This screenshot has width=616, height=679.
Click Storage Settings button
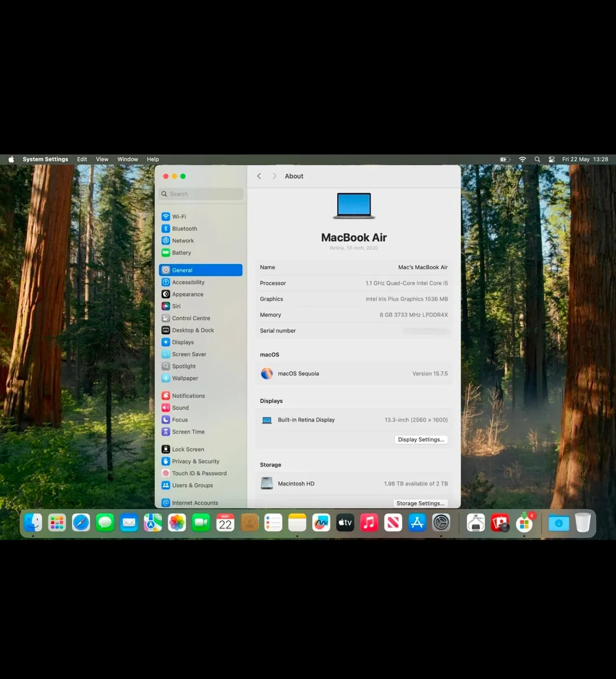click(420, 503)
